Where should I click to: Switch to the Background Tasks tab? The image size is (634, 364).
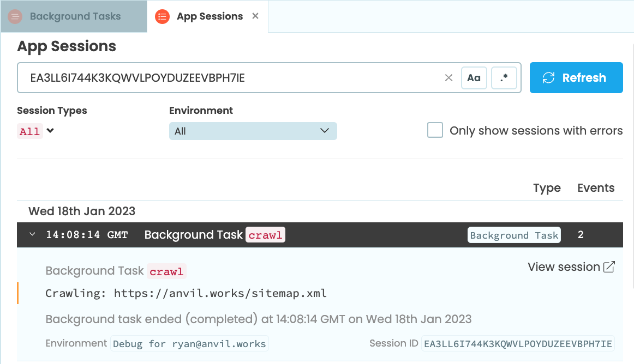[x=75, y=16]
